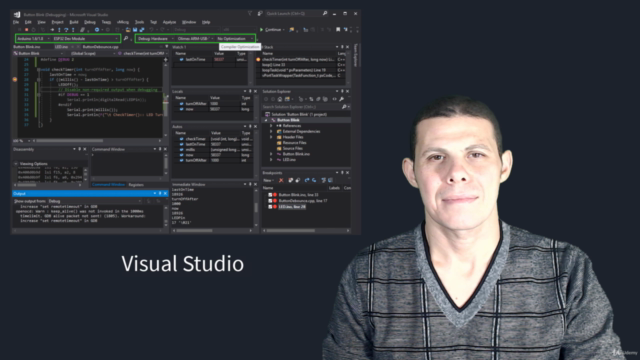Open the Debug: Hardware dropdown
Viewport: 640px width, 360px height.
point(156,38)
